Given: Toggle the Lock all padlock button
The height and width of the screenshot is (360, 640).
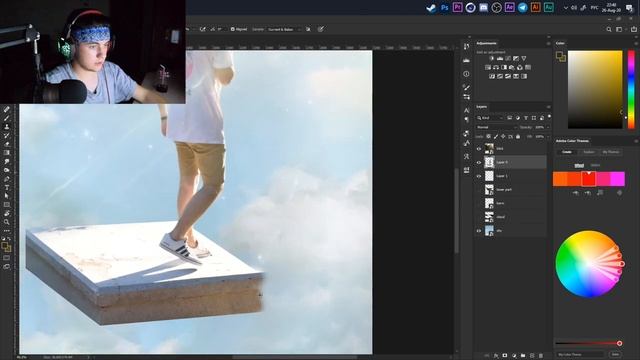Looking at the screenshot, I should [518, 136].
